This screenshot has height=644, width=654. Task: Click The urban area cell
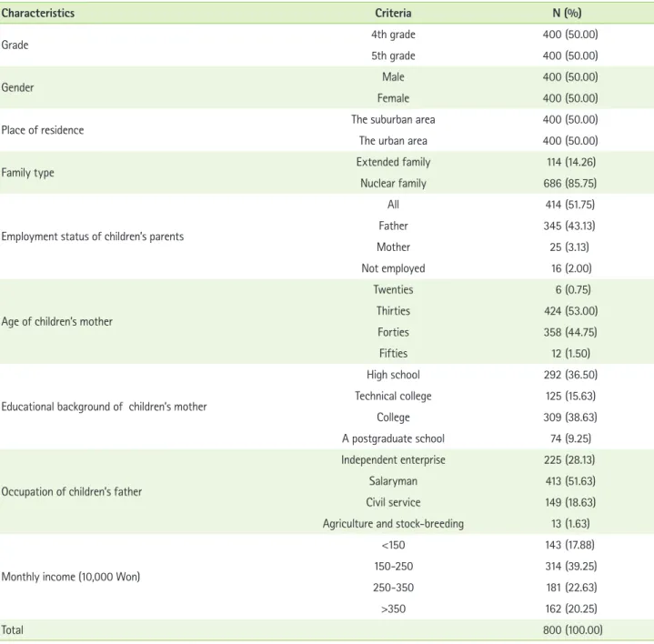[x=393, y=141]
